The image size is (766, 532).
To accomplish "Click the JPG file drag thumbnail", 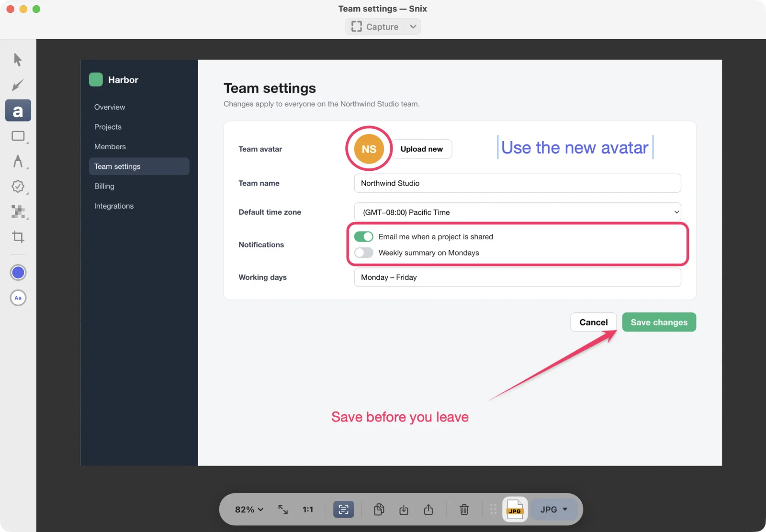I will (x=515, y=510).
